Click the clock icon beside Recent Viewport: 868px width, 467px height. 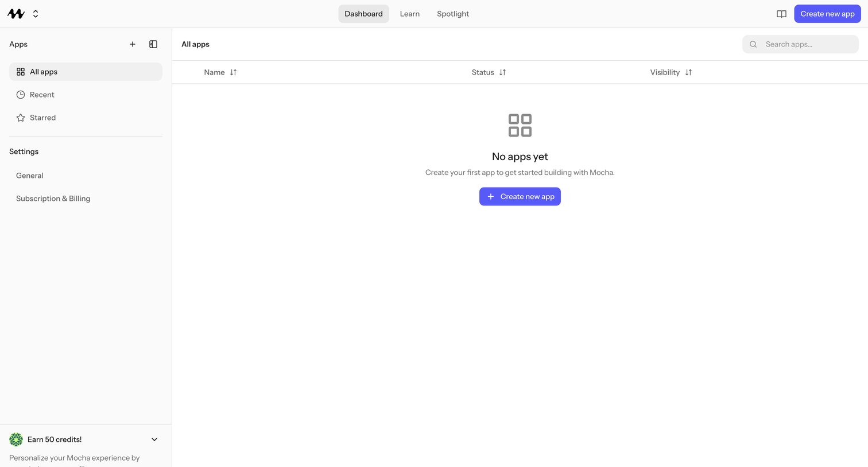pyautogui.click(x=21, y=95)
